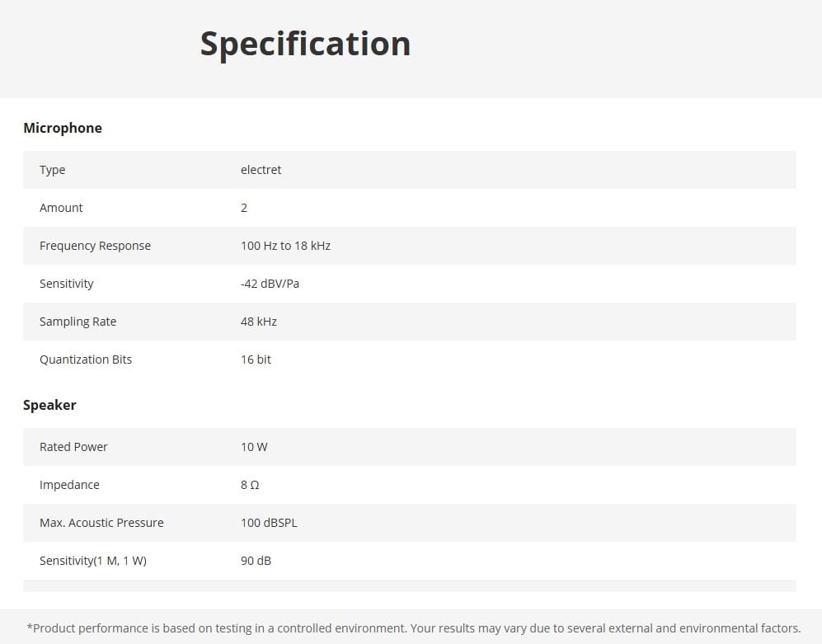Click the Quantization Bits label
Image resolution: width=822 pixels, height=644 pixels.
pyautogui.click(x=86, y=360)
